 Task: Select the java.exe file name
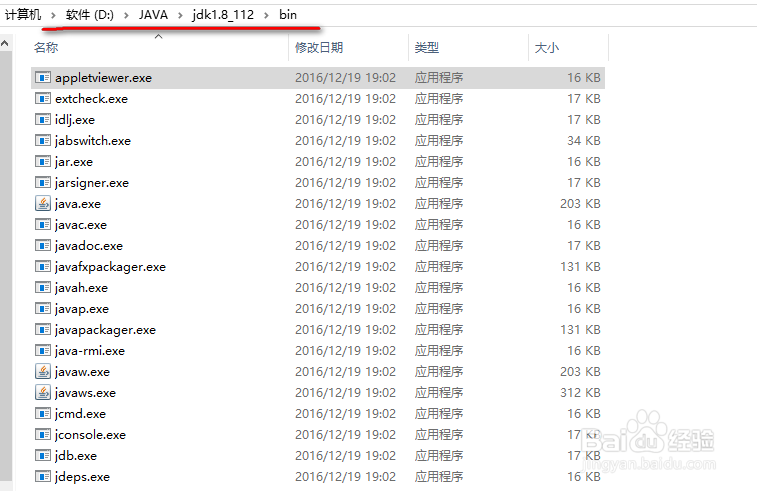78,204
